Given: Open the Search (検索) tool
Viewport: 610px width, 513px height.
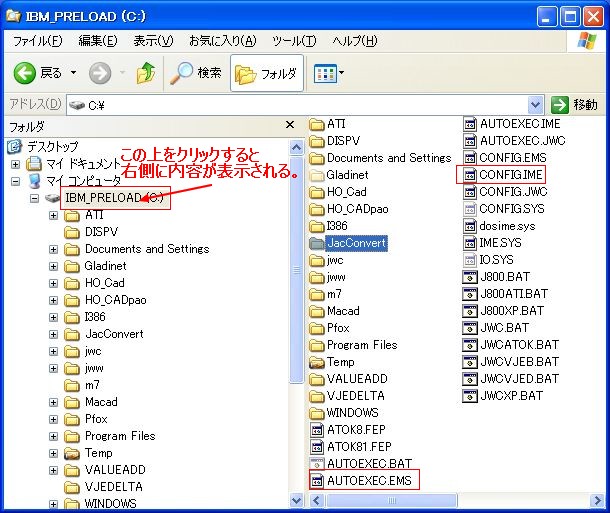Looking at the screenshot, I should (x=196, y=73).
